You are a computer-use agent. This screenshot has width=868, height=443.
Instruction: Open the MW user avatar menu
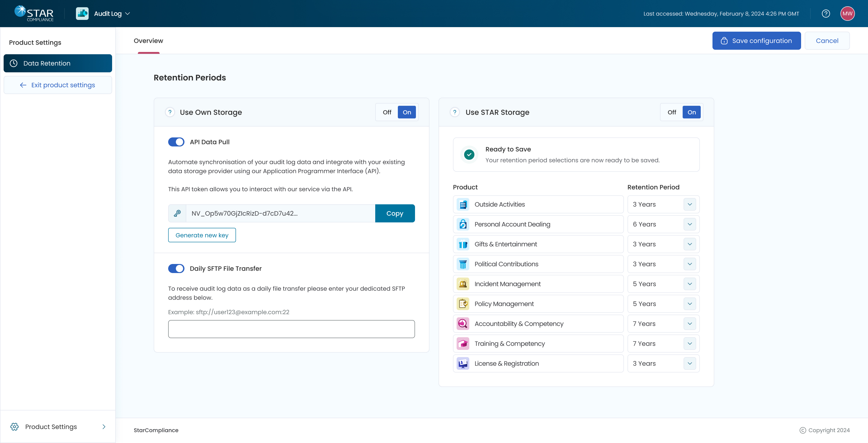[847, 14]
